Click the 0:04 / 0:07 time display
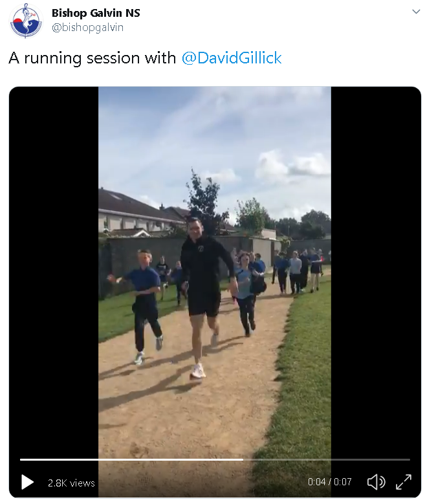 coord(329,482)
